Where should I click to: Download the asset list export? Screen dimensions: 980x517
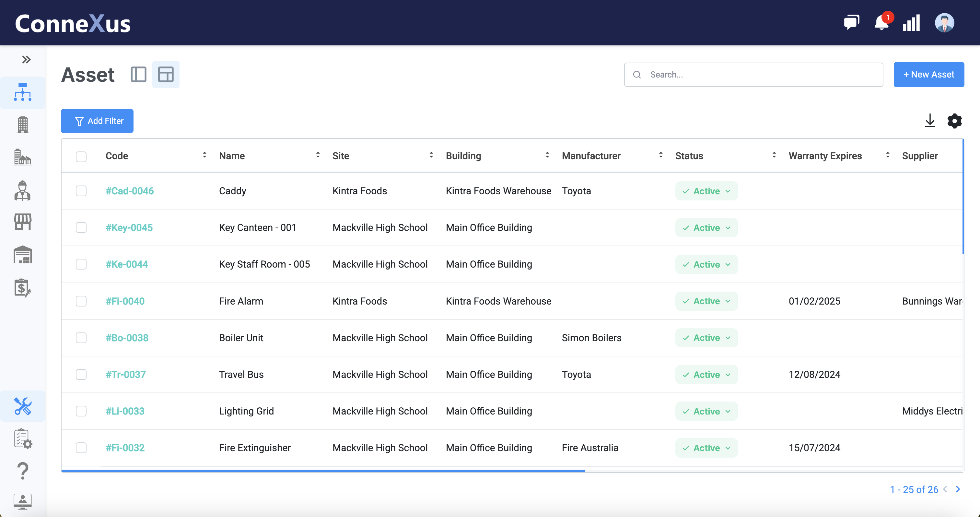coord(930,121)
